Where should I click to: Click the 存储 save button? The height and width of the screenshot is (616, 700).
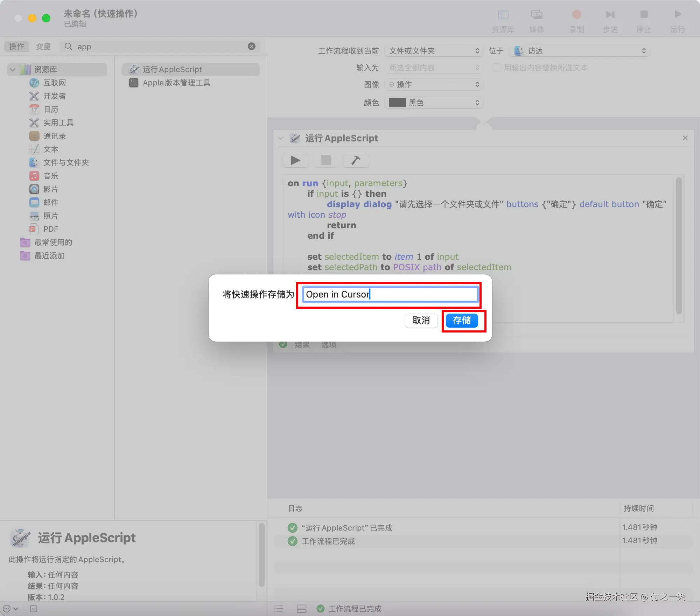[x=462, y=321]
